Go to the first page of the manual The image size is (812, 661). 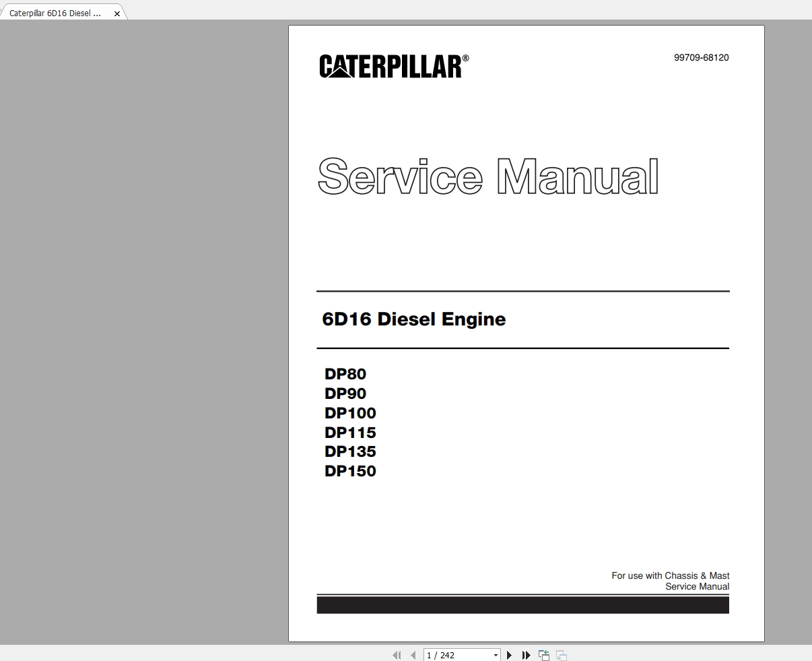click(x=396, y=654)
